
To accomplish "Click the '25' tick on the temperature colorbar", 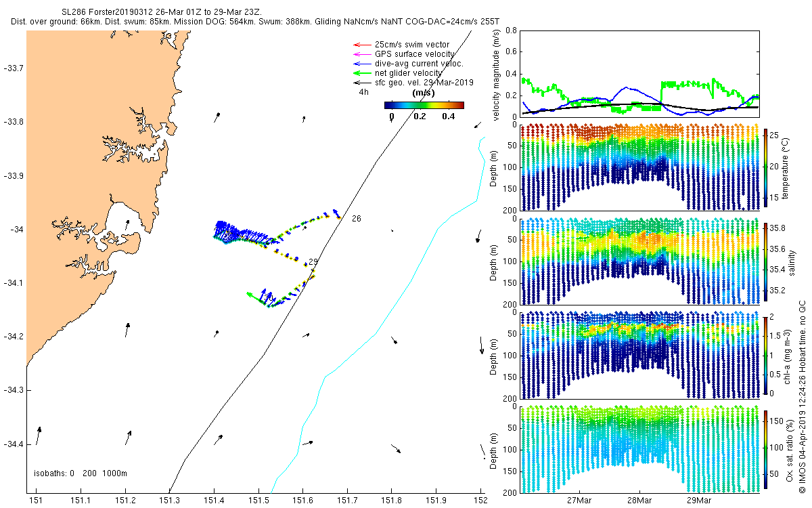I will [x=775, y=135].
